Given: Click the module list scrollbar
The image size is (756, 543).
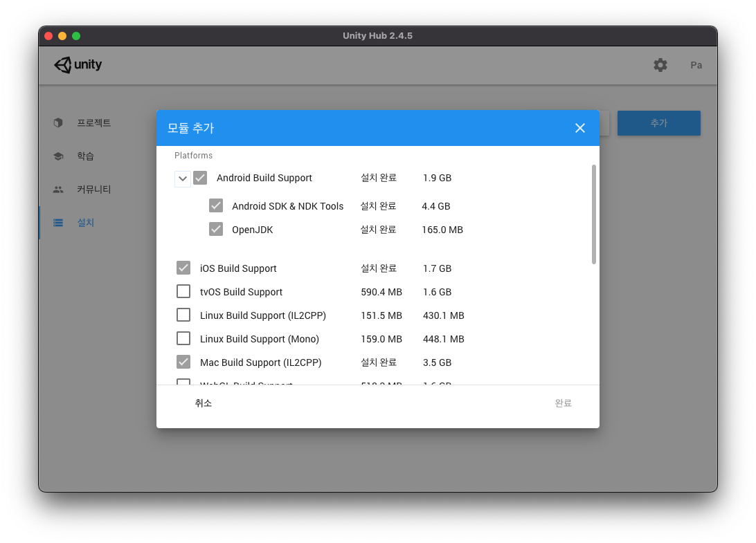Looking at the screenshot, I should 593,214.
